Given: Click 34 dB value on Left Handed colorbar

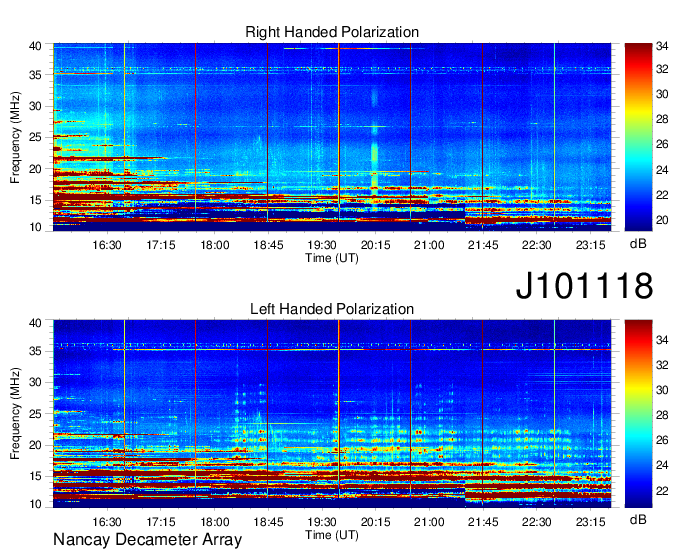Looking at the screenshot, I should click(662, 340).
